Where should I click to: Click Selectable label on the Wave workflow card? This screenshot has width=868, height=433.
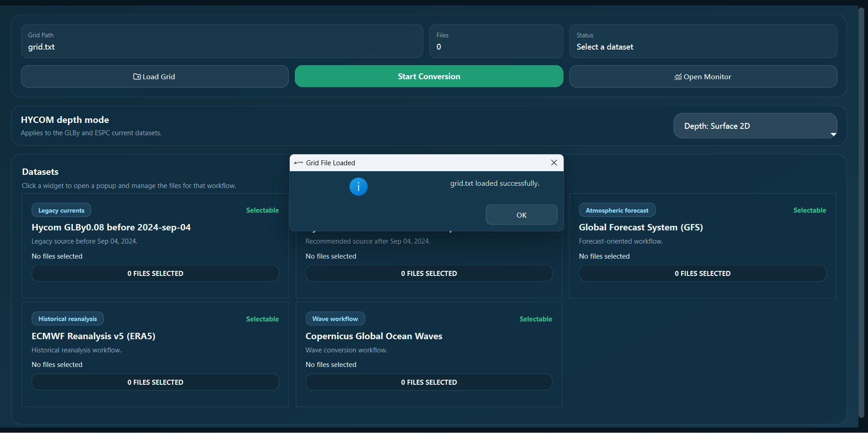pos(536,319)
